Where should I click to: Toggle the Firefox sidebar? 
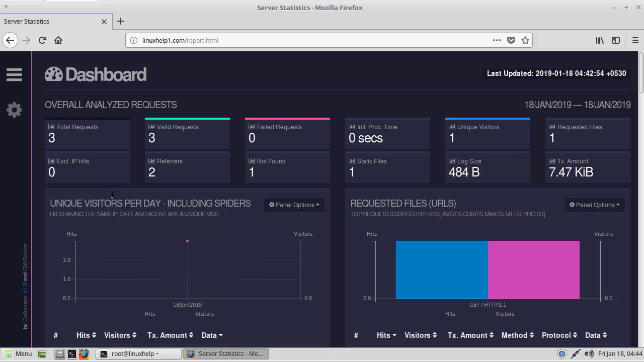(616, 40)
